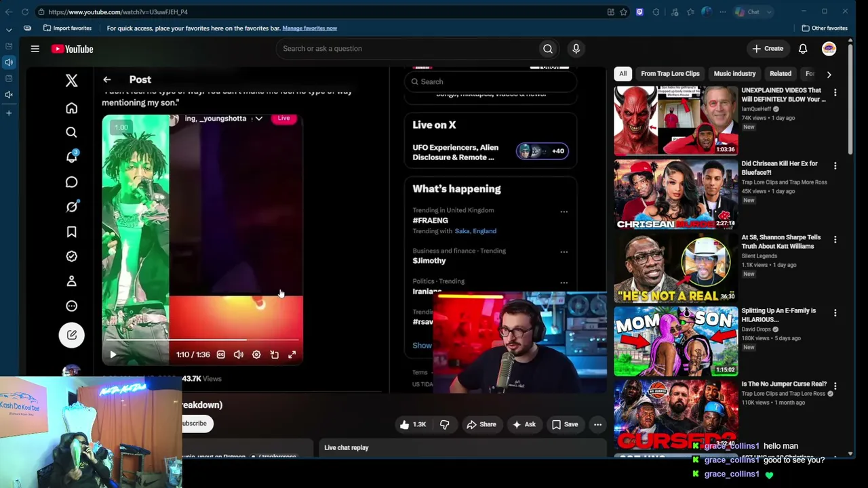This screenshot has height=488, width=868.
Task: Click Manage favorites now link
Action: (309, 28)
